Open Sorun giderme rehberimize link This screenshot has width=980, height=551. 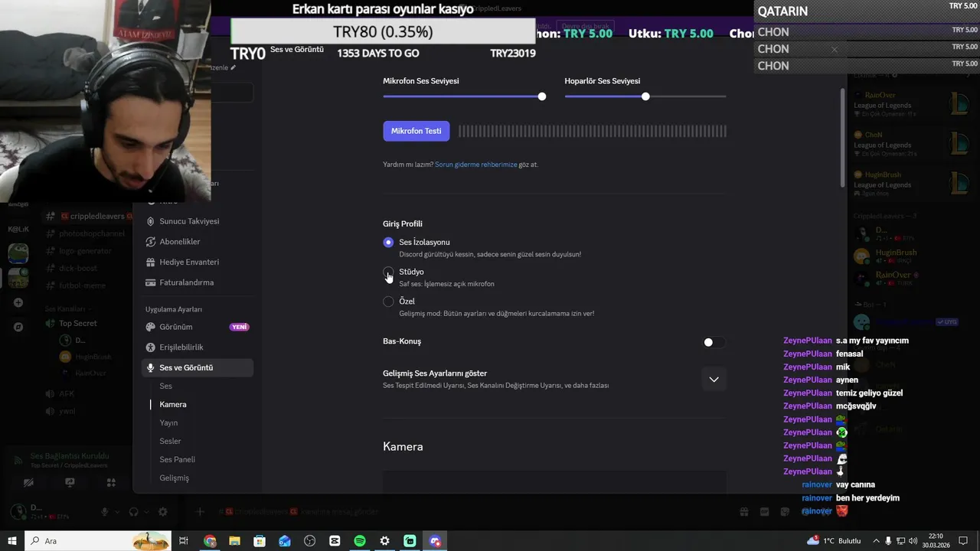click(475, 165)
